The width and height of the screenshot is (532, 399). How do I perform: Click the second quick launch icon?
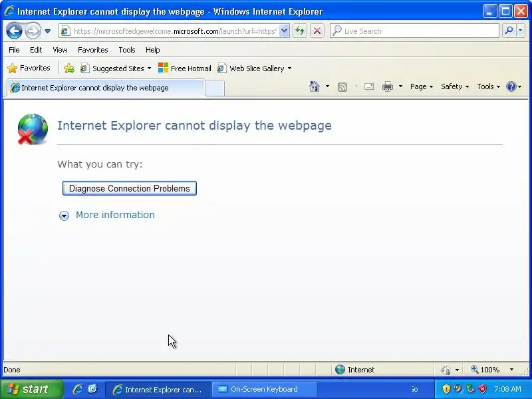coord(92,389)
